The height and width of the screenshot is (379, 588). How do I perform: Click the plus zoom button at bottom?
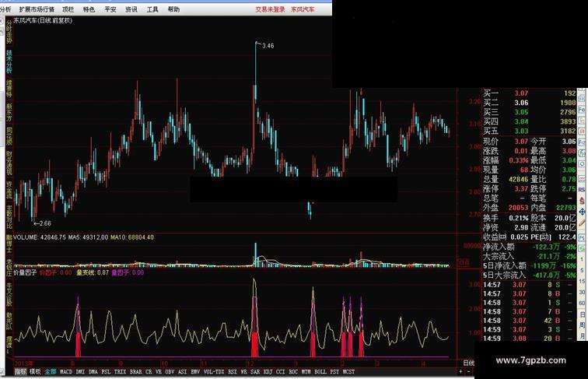pos(460,371)
